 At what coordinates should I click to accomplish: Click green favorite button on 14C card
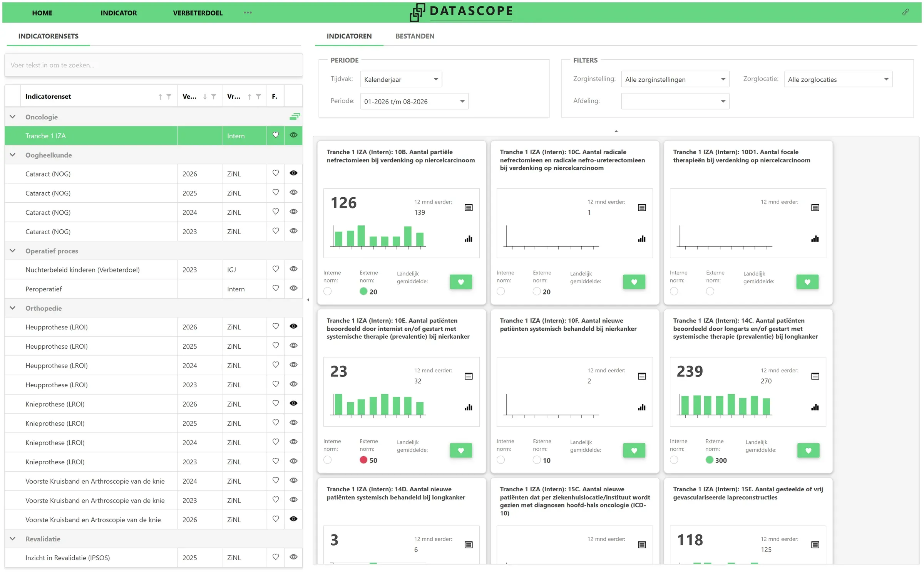[x=808, y=450]
